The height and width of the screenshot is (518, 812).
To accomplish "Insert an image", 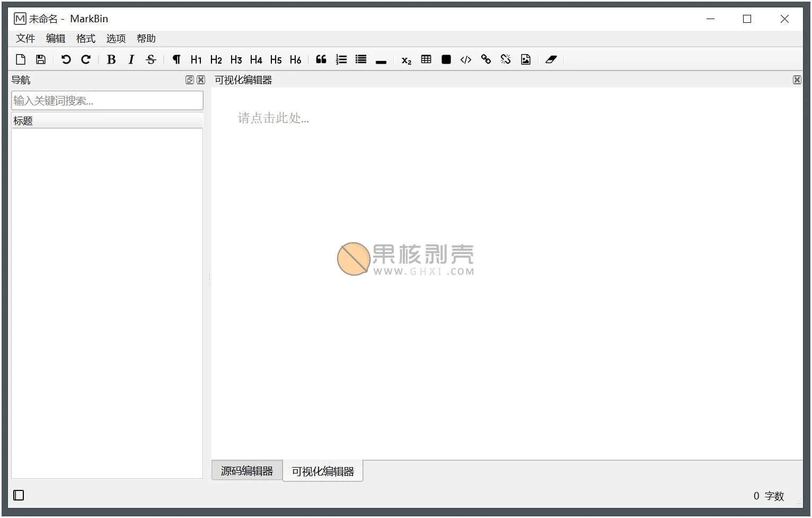I will coord(526,59).
